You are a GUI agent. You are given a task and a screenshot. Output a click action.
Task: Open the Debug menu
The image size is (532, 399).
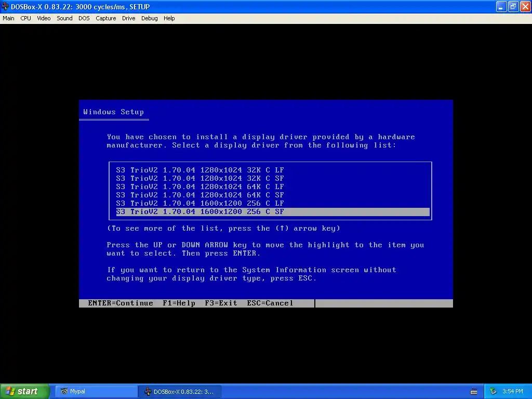149,18
